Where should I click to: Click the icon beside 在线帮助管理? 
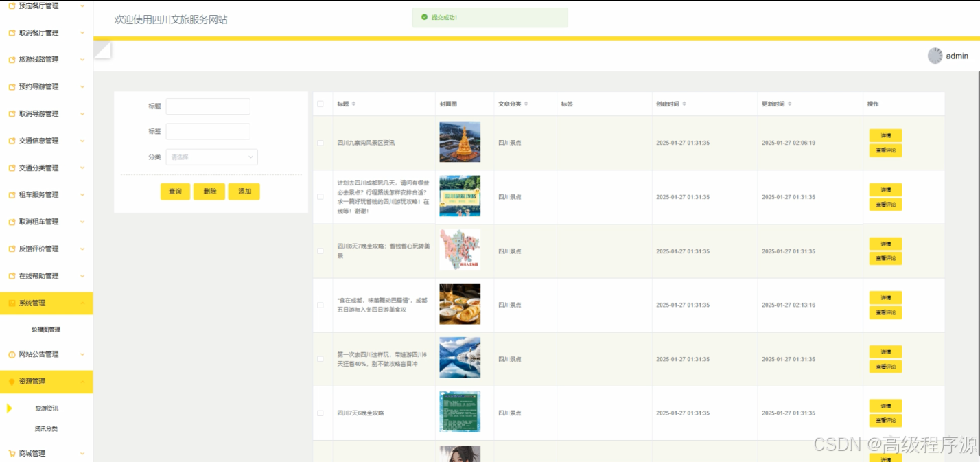(x=12, y=276)
